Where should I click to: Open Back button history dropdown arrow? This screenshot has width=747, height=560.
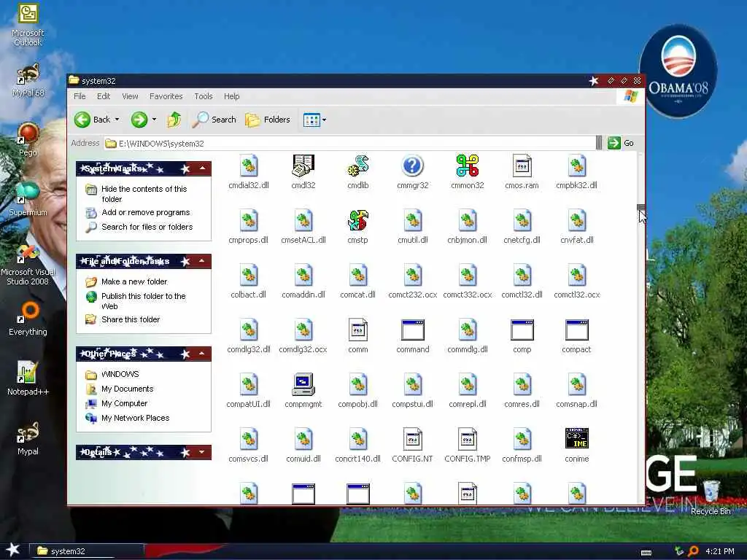pyautogui.click(x=117, y=120)
